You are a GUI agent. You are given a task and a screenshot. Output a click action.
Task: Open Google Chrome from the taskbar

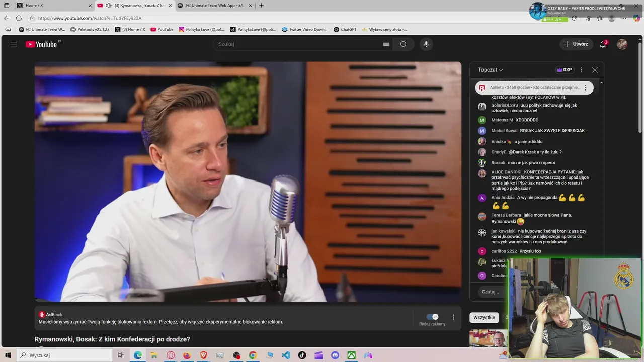click(x=253, y=355)
